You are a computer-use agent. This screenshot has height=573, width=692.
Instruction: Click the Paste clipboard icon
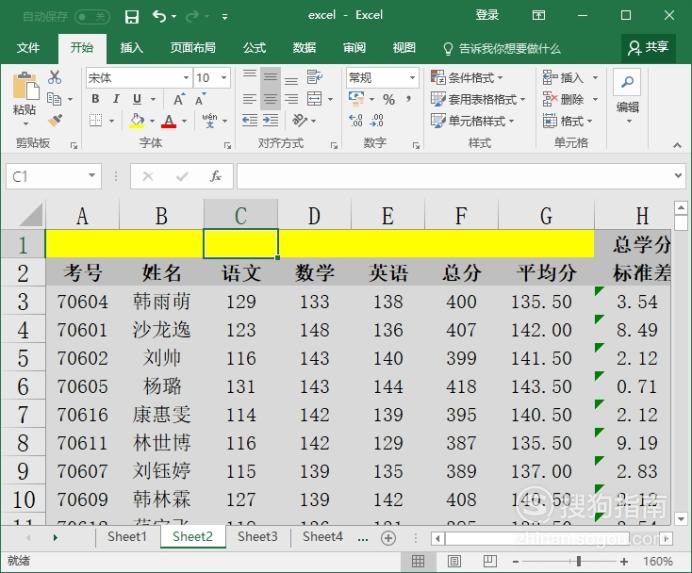point(25,86)
